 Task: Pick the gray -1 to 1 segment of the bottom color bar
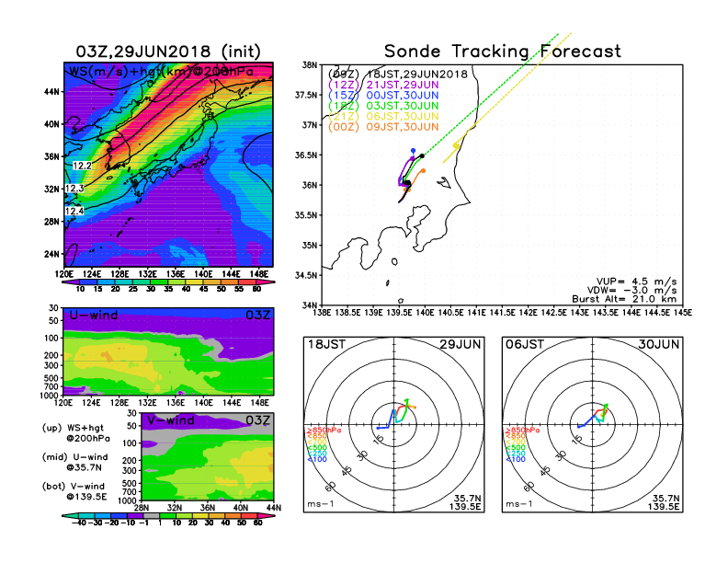click(152, 515)
